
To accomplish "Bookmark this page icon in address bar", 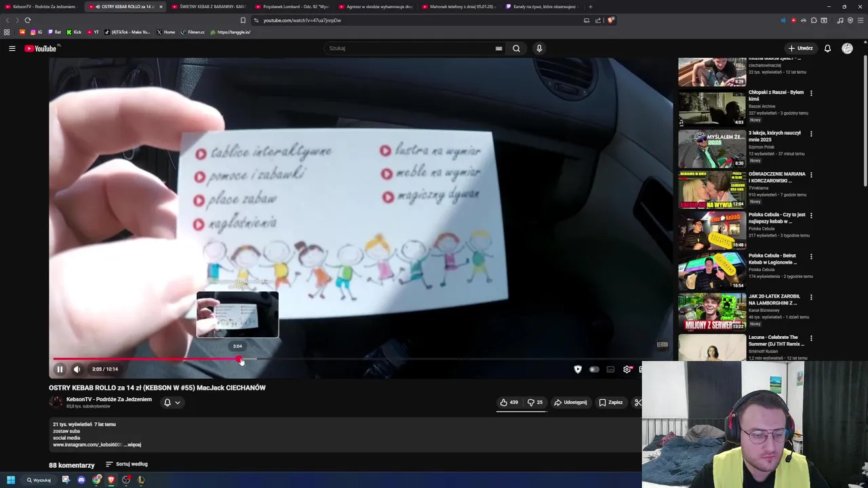I will [x=243, y=20].
